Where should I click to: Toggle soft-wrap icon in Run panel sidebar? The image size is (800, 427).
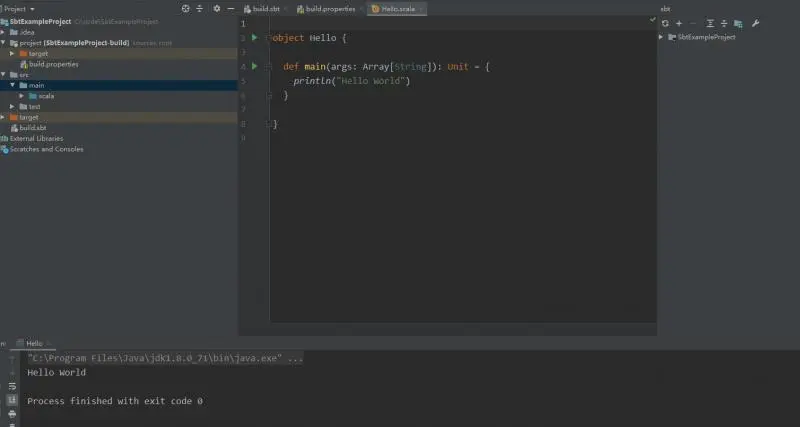point(12,386)
